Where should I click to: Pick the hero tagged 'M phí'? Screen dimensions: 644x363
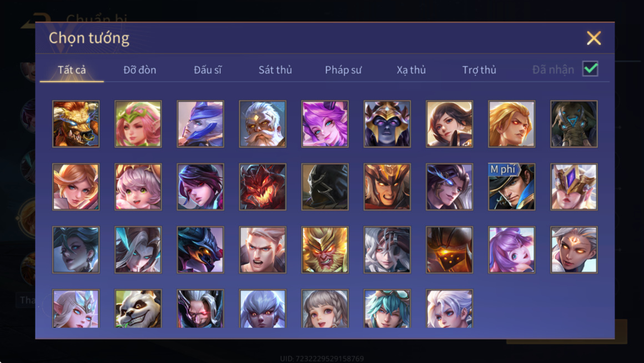coord(511,187)
